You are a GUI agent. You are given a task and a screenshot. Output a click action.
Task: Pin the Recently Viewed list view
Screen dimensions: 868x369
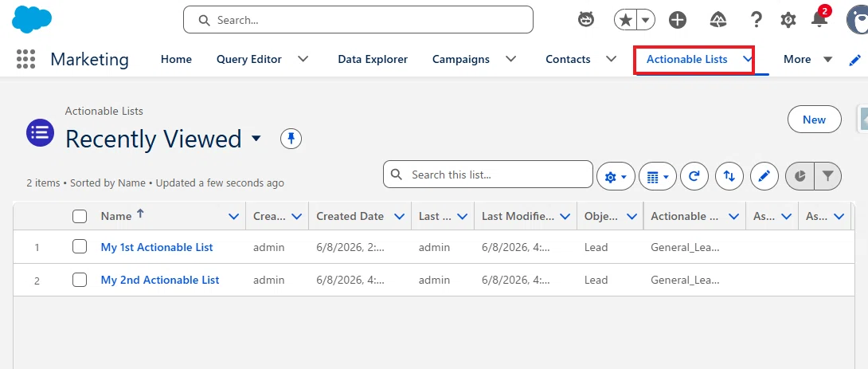pos(291,139)
